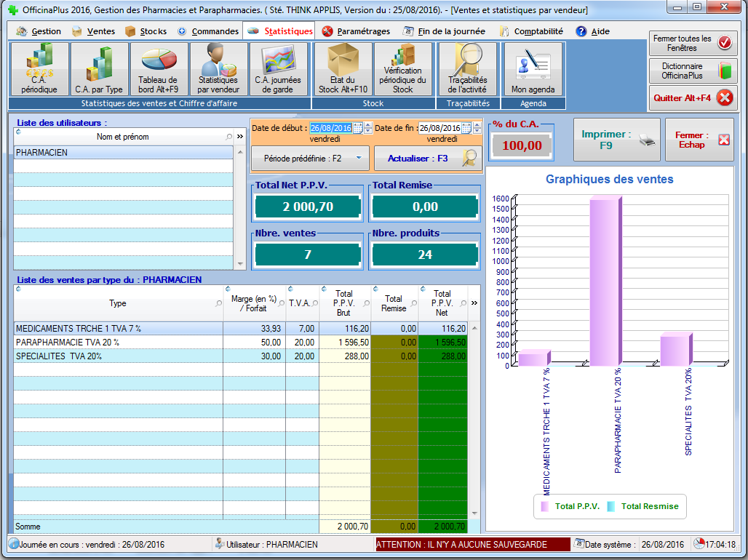748x560 pixels.
Task: Open calendar picker for Date de début
Action: pyautogui.click(x=357, y=128)
